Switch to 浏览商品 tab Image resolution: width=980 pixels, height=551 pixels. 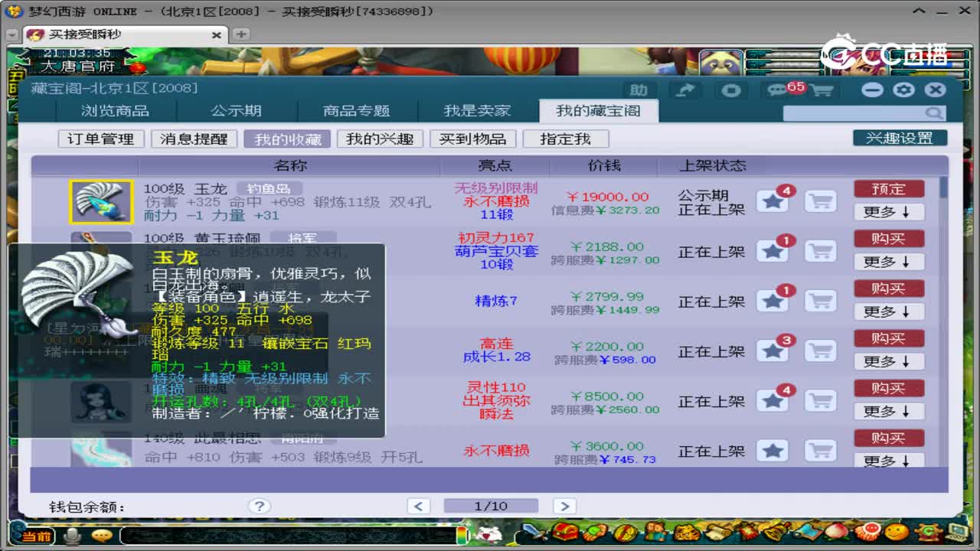(116, 111)
